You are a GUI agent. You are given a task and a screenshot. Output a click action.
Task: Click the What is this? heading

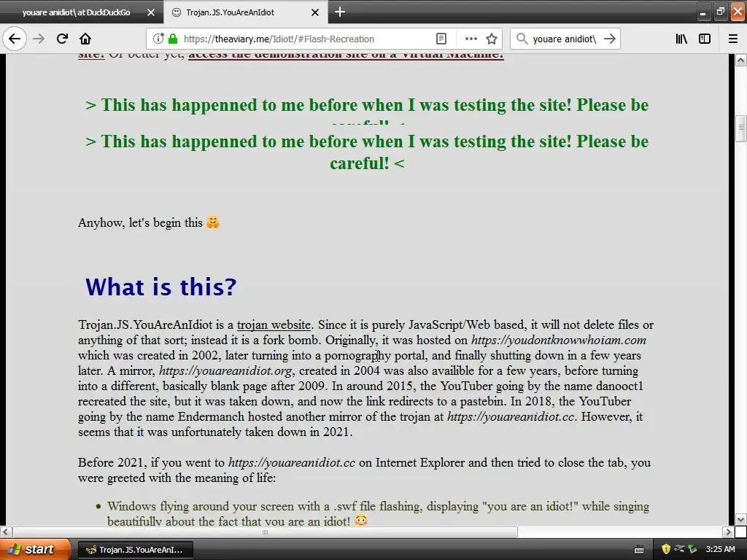160,287
